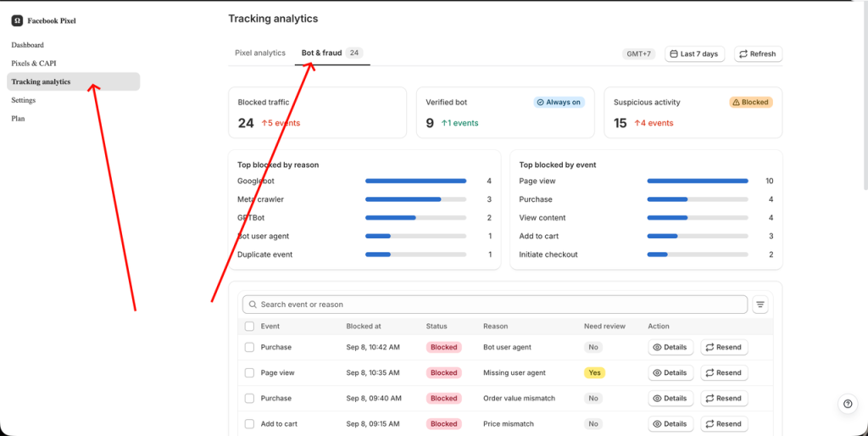Click Blocked status in Page view row
Screen dimensions: 868x436
444,373
